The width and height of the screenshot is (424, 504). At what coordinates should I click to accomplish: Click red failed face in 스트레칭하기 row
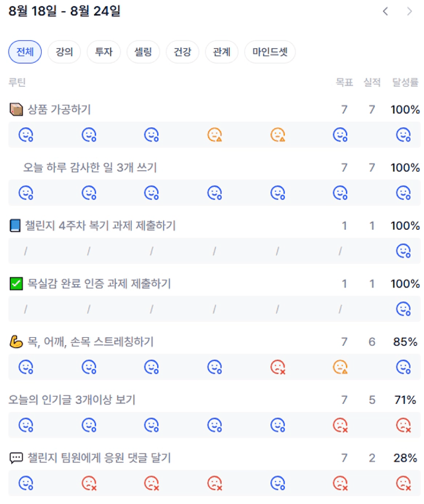click(x=278, y=367)
